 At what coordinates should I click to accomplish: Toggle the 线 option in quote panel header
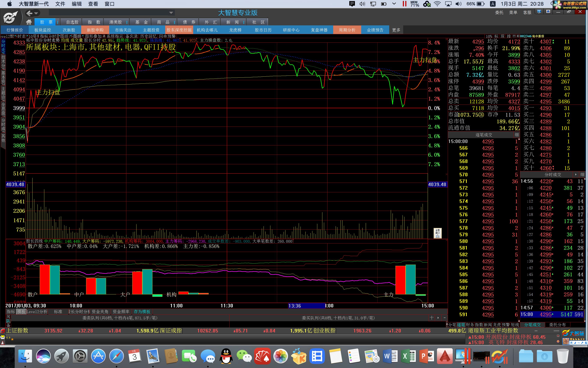509,36
